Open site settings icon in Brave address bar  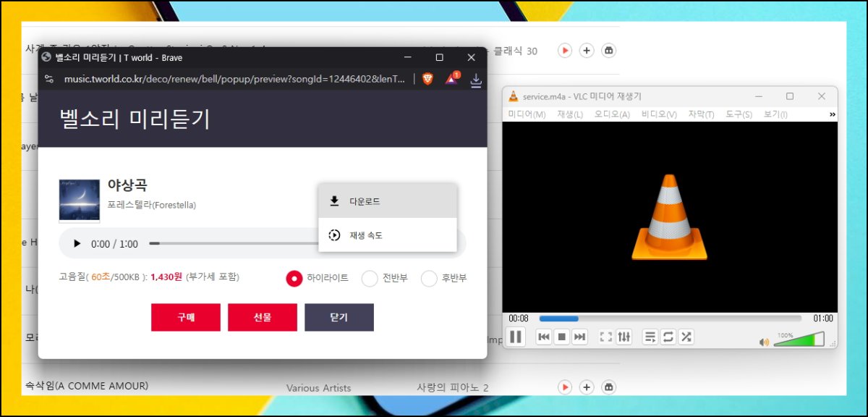[x=49, y=79]
